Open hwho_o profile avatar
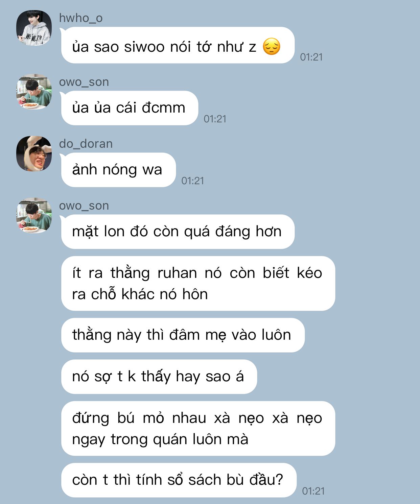The width and height of the screenshot is (420, 504). point(34,28)
